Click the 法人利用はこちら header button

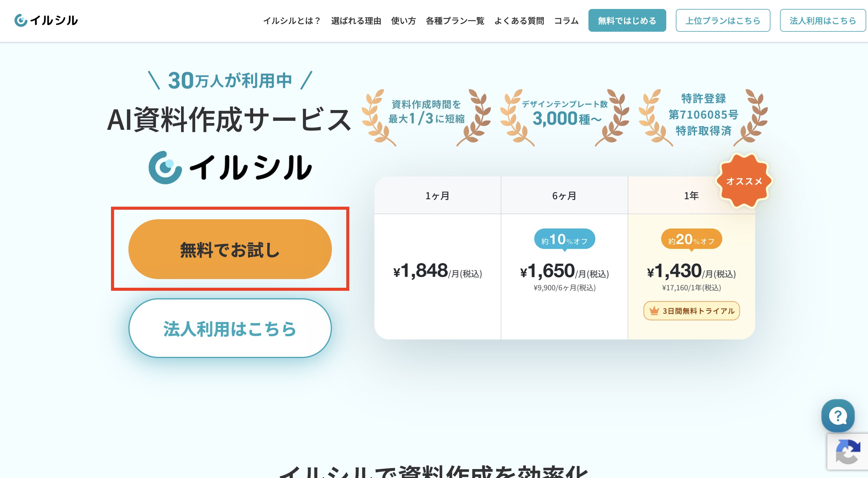point(823,21)
